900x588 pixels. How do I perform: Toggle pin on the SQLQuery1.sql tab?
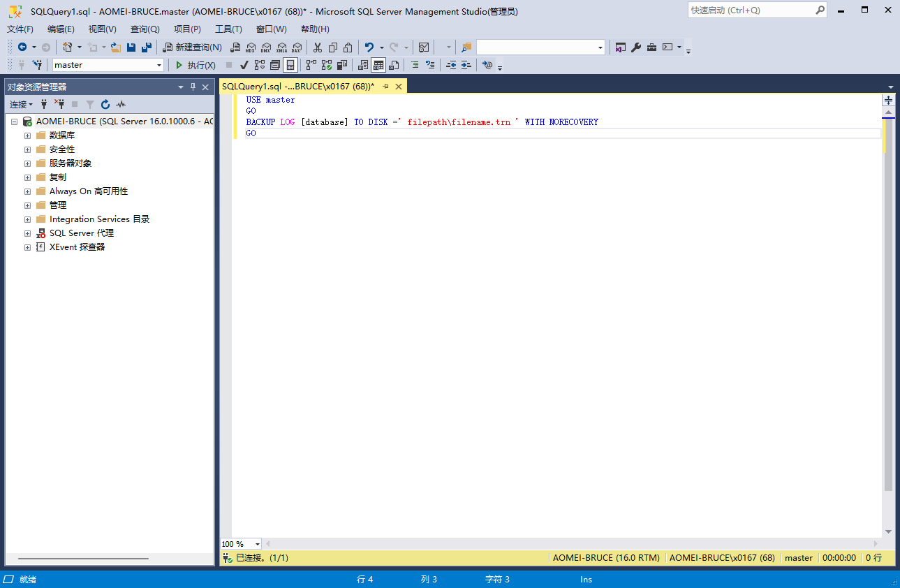coord(385,87)
